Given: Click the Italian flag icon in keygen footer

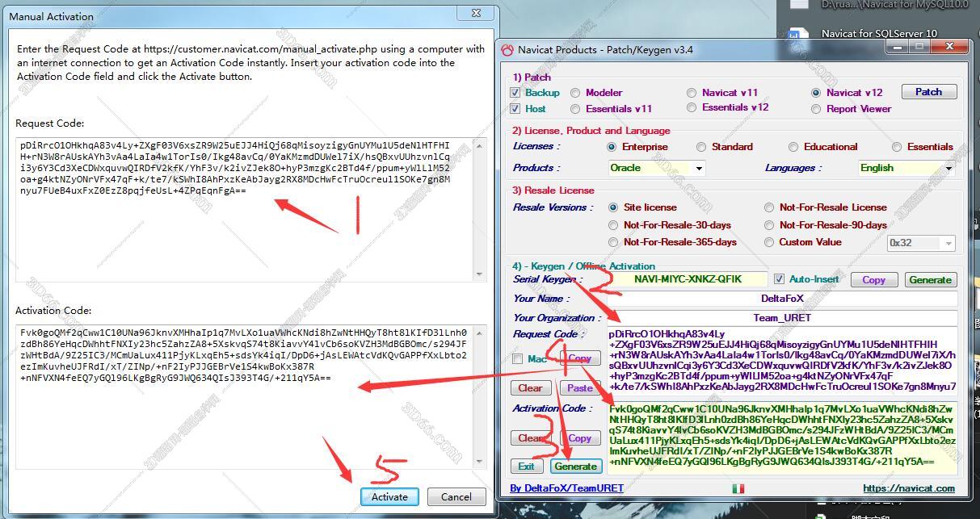Looking at the screenshot, I should 738,488.
